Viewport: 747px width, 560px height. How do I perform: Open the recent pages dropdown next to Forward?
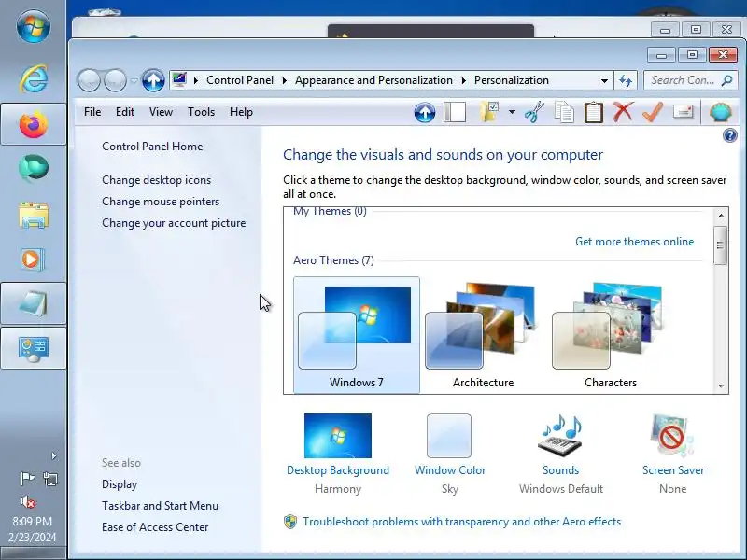click(134, 80)
